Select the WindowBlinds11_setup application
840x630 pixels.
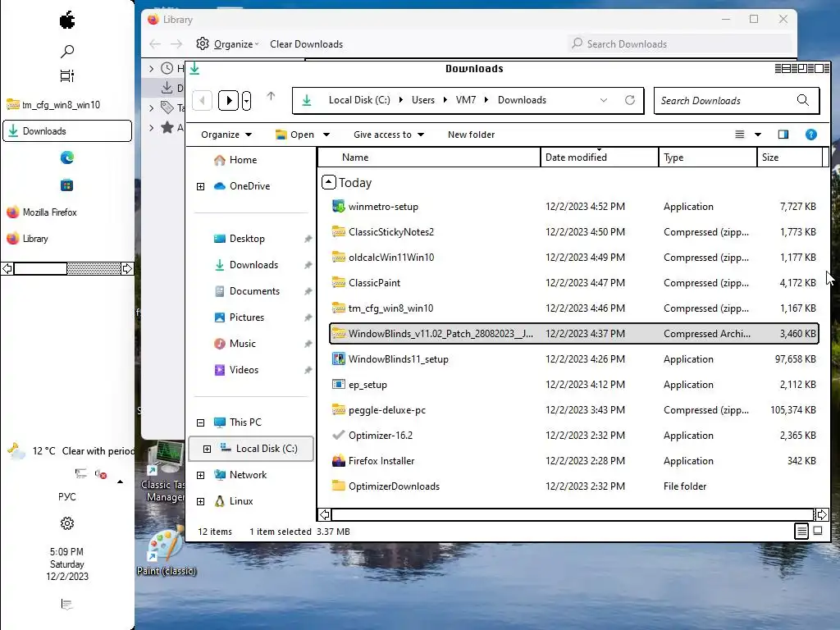(x=574, y=359)
